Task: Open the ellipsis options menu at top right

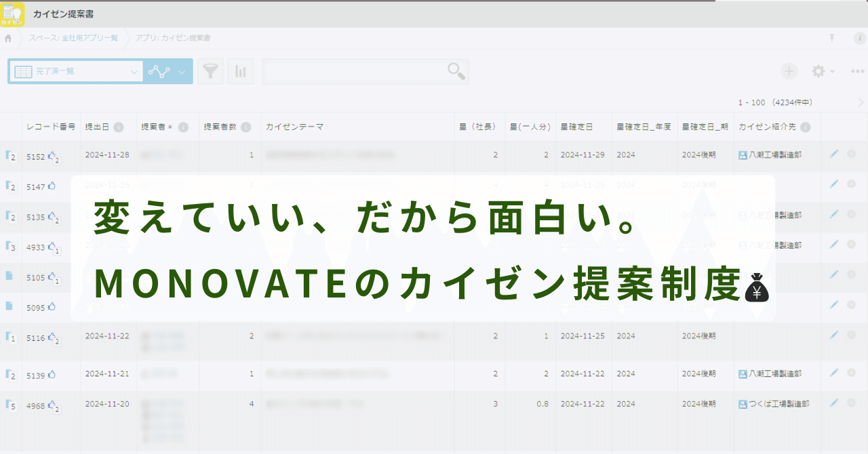Action: (x=857, y=70)
